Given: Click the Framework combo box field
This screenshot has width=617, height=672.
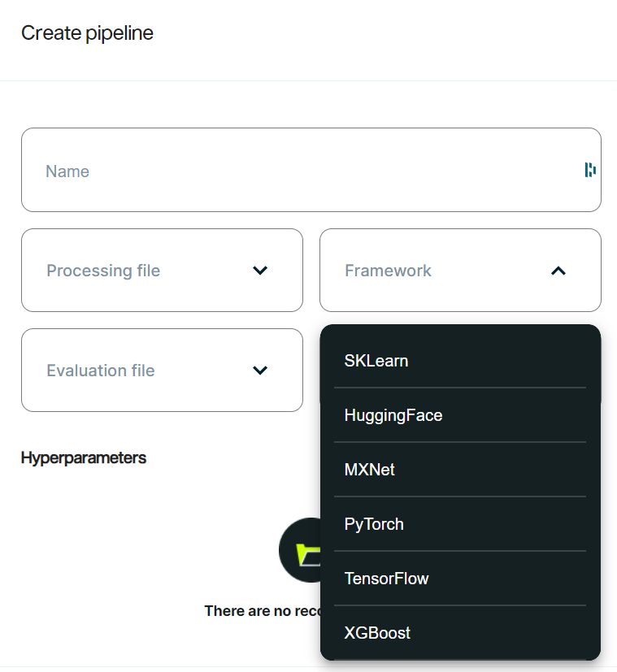Looking at the screenshot, I should [460, 270].
